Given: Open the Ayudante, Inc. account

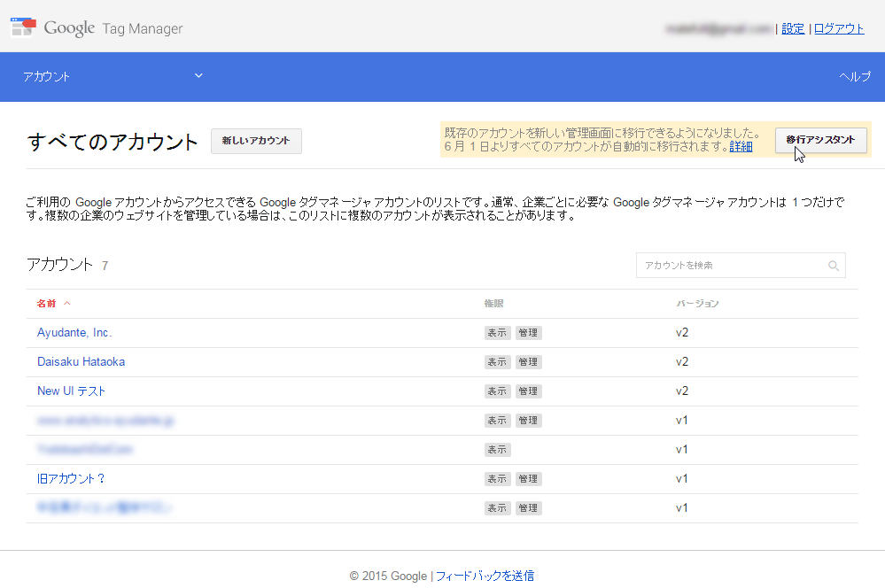Looking at the screenshot, I should click(x=74, y=332).
